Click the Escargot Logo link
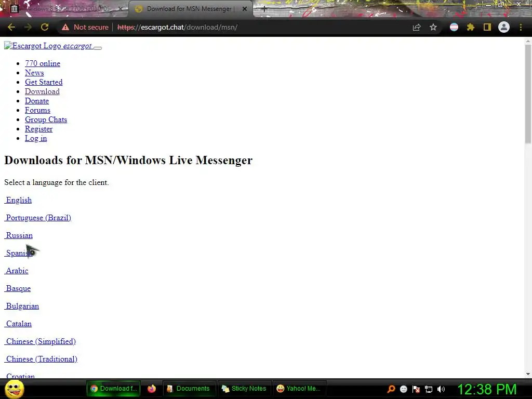Viewport: 532px width, 399px height. click(x=48, y=46)
